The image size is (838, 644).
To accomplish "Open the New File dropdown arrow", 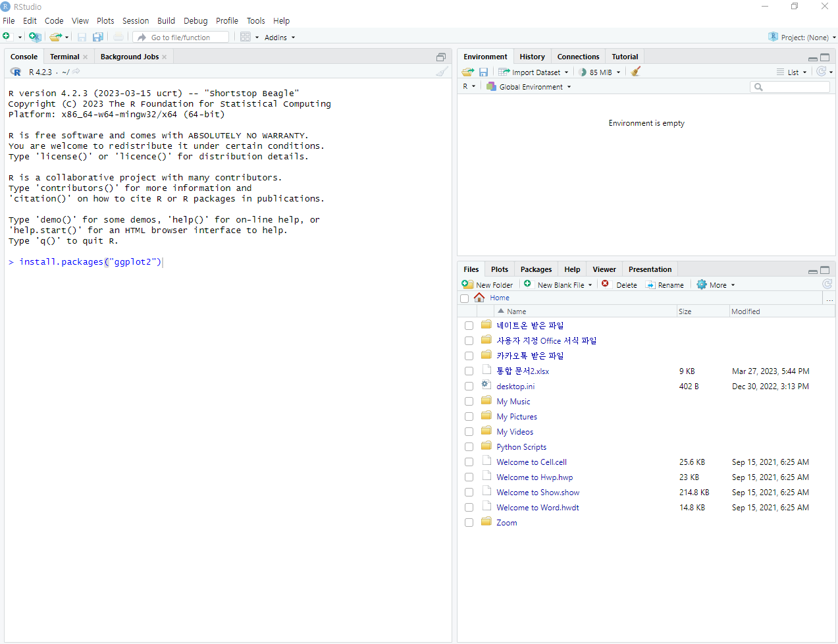I will click(x=20, y=38).
